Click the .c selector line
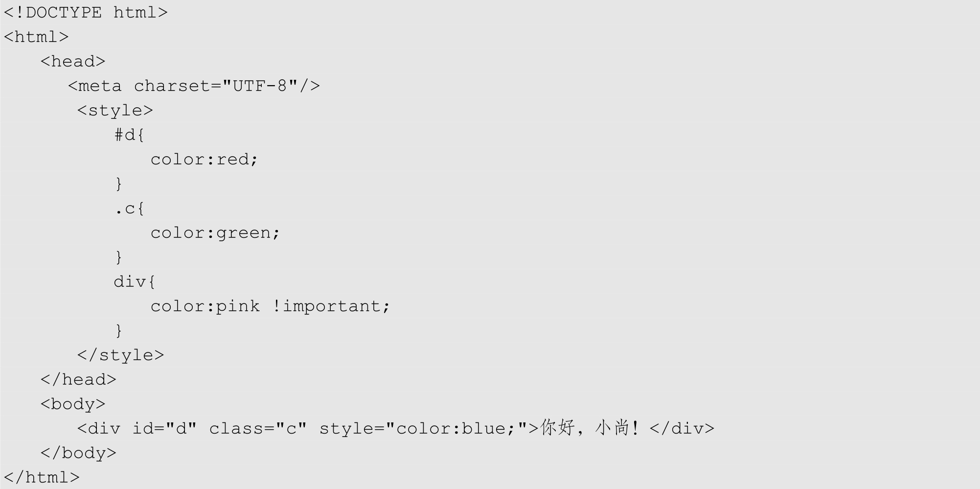The height and width of the screenshot is (489, 980). 129,208
